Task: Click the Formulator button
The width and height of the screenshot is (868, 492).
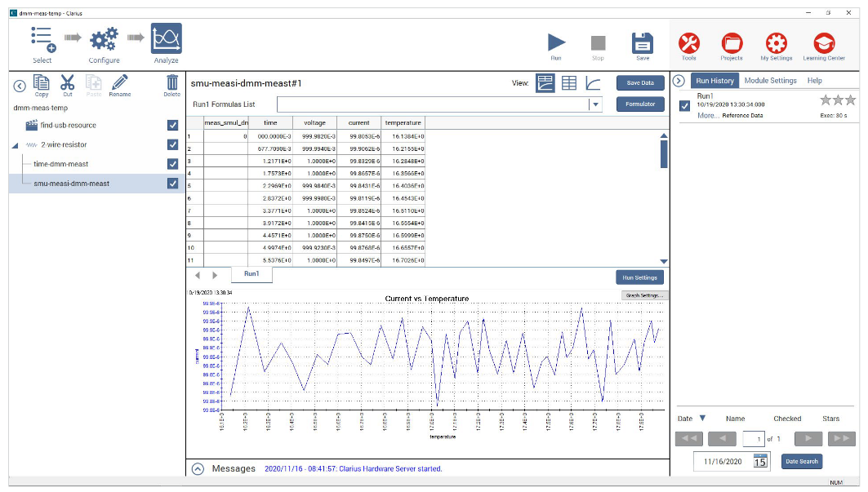Action: tap(639, 103)
